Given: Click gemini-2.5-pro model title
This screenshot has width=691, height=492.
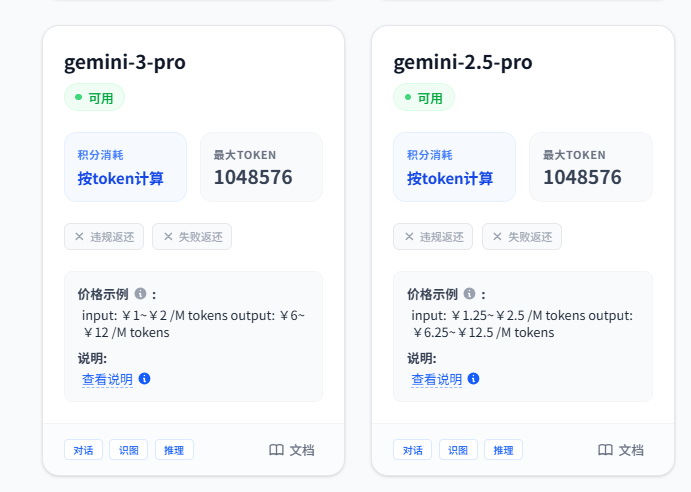Looking at the screenshot, I should click(x=462, y=62).
